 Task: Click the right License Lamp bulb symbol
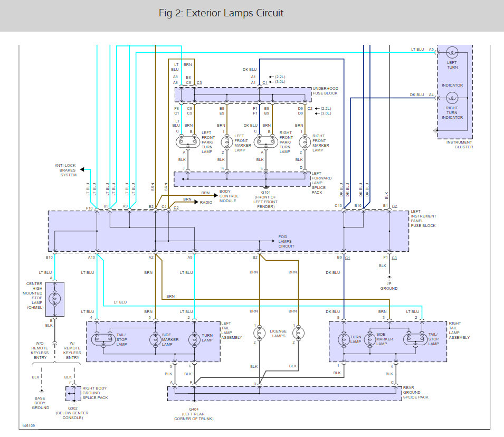298,333
